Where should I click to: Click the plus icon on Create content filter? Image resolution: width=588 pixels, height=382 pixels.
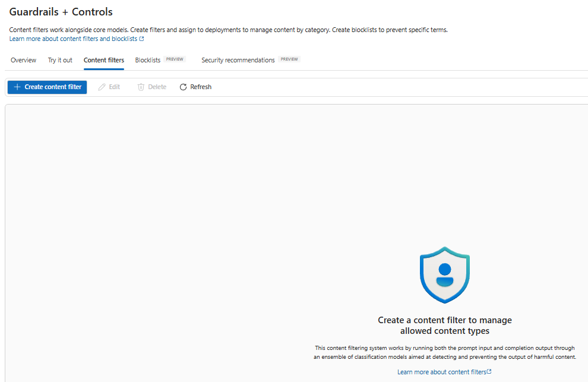pyautogui.click(x=17, y=87)
